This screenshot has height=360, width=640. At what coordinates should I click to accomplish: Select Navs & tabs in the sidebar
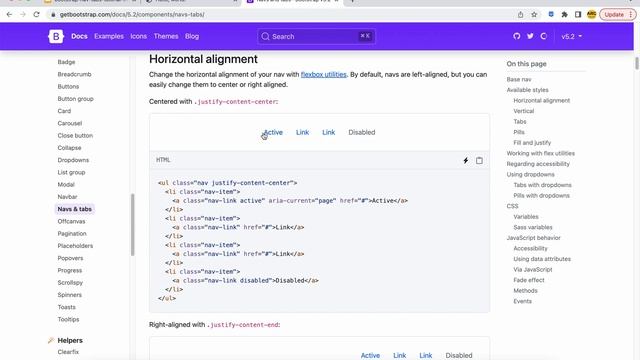(x=75, y=209)
